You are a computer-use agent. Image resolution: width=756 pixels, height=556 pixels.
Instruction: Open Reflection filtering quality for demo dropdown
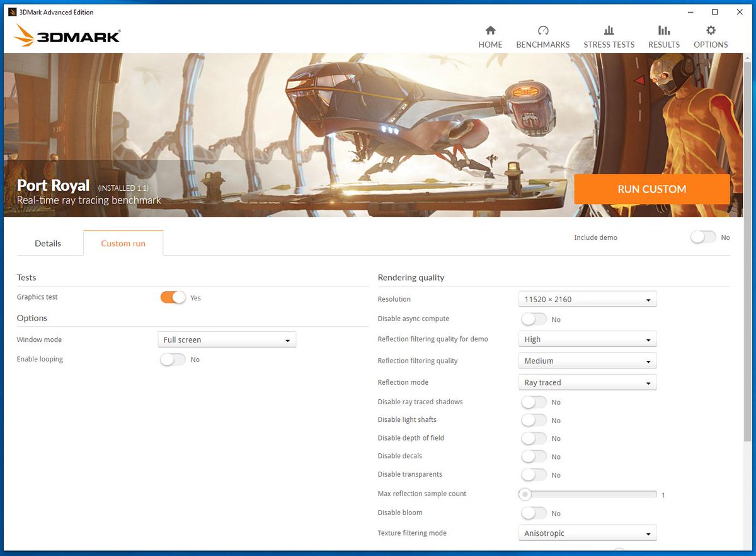(587, 339)
